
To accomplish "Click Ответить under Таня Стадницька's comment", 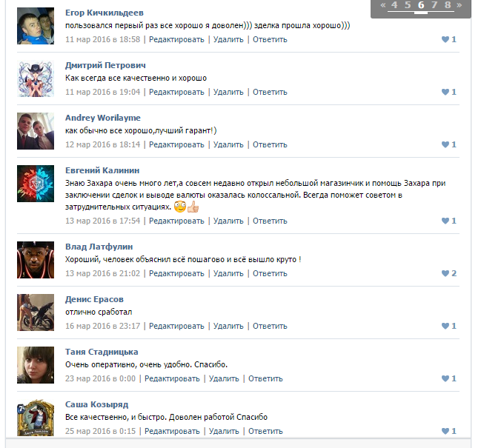I will (x=265, y=378).
